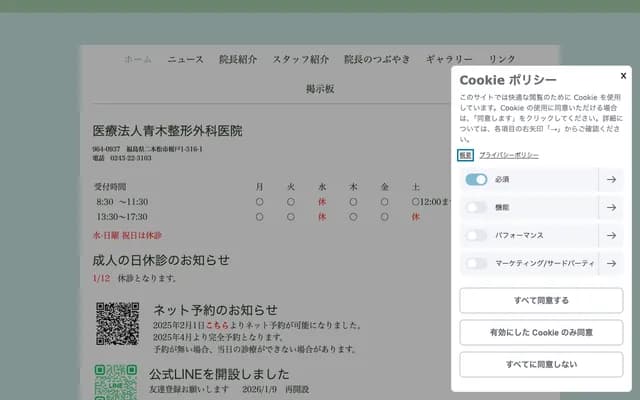Toggle the 必須 cookie switch
The width and height of the screenshot is (640, 400).
476,180
